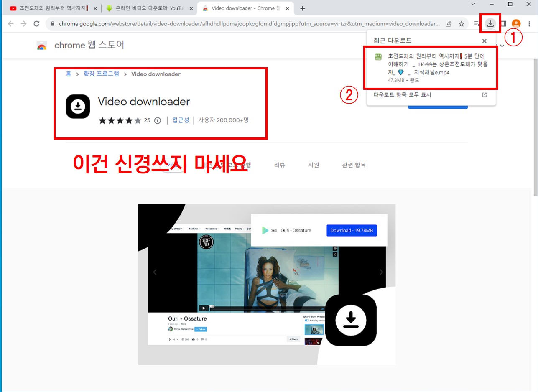The width and height of the screenshot is (538, 392).
Task: Switch to the YouTube 초전도체 tab
Action: click(x=52, y=8)
